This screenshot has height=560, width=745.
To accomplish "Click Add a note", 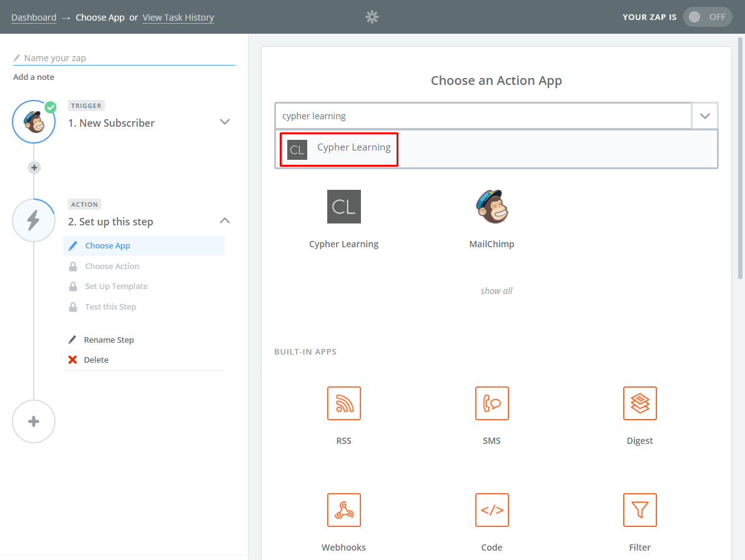I will (x=34, y=77).
